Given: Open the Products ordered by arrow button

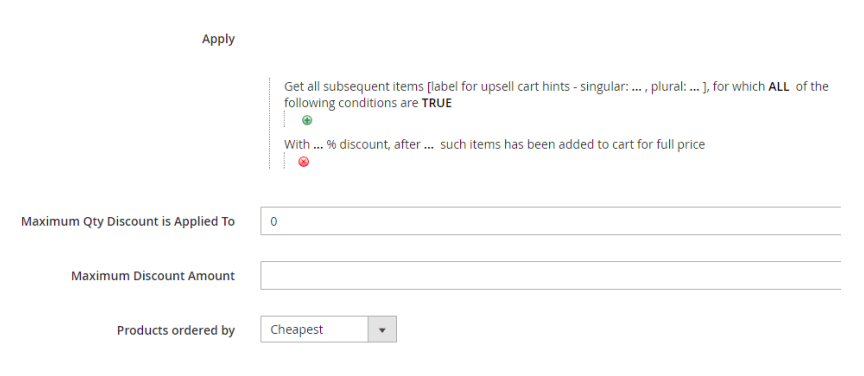Looking at the screenshot, I should tap(382, 330).
